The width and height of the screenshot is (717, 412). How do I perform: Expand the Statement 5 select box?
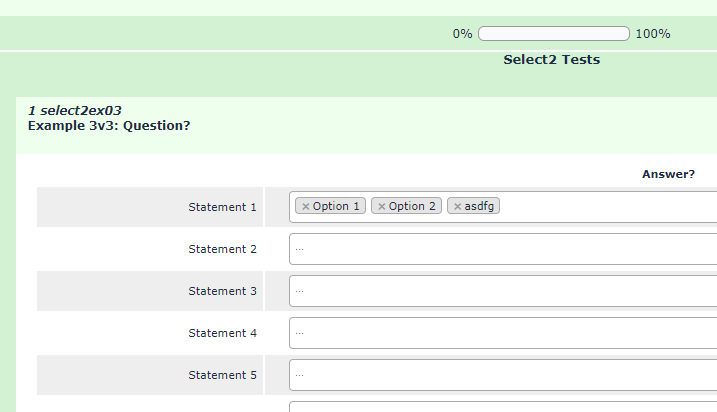coord(502,375)
